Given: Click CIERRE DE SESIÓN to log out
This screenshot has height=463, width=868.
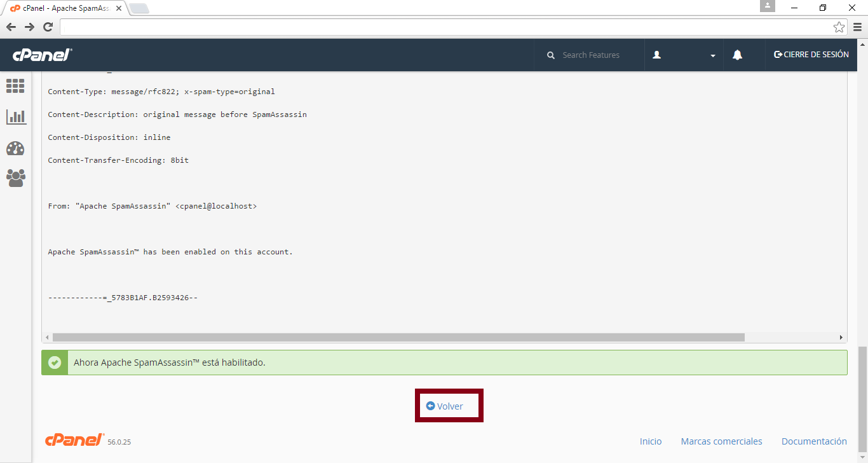Looking at the screenshot, I should coord(811,55).
